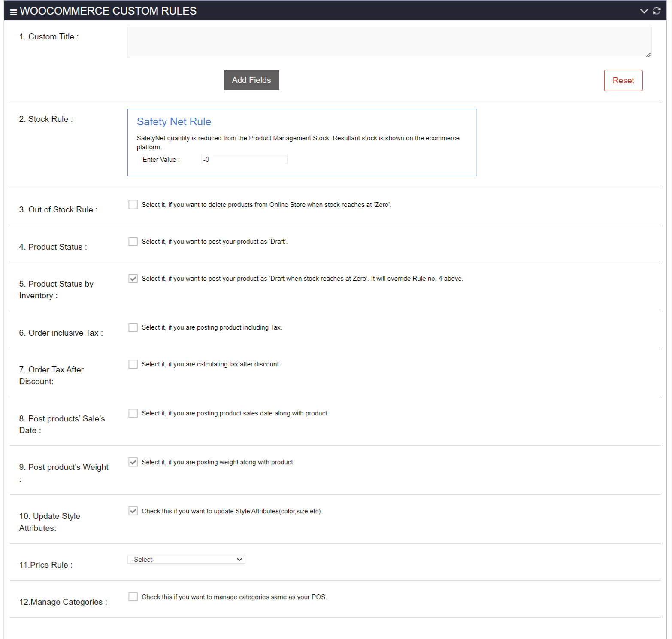Open the Price Rule select dropdown

point(186,560)
